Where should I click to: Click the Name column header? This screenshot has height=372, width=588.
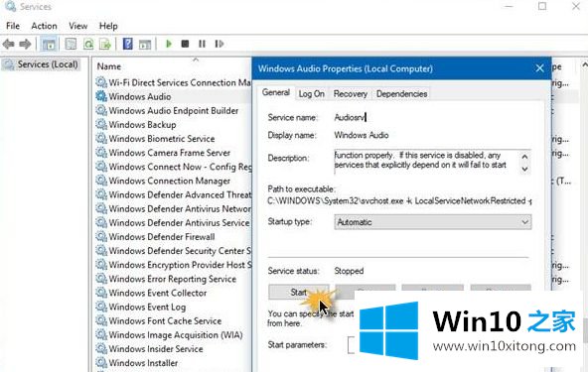click(108, 66)
